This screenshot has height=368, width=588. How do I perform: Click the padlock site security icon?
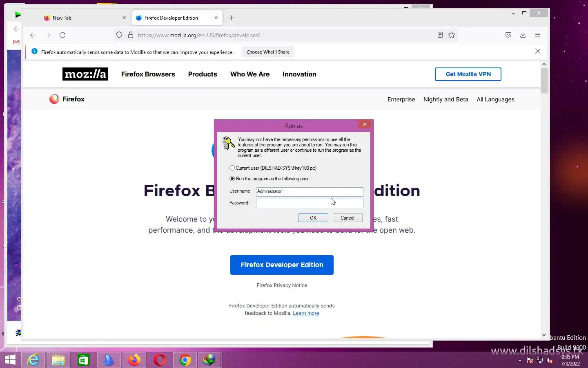(131, 35)
